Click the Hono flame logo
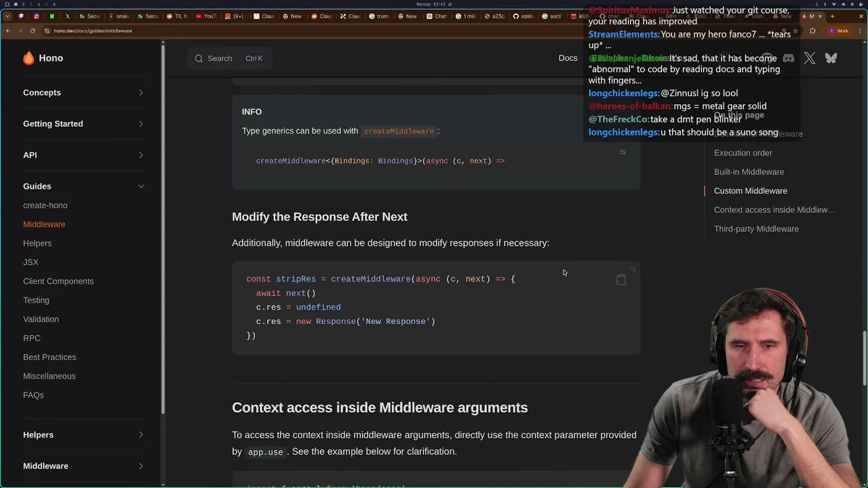Viewport: 868px width, 488px height. pos(28,58)
